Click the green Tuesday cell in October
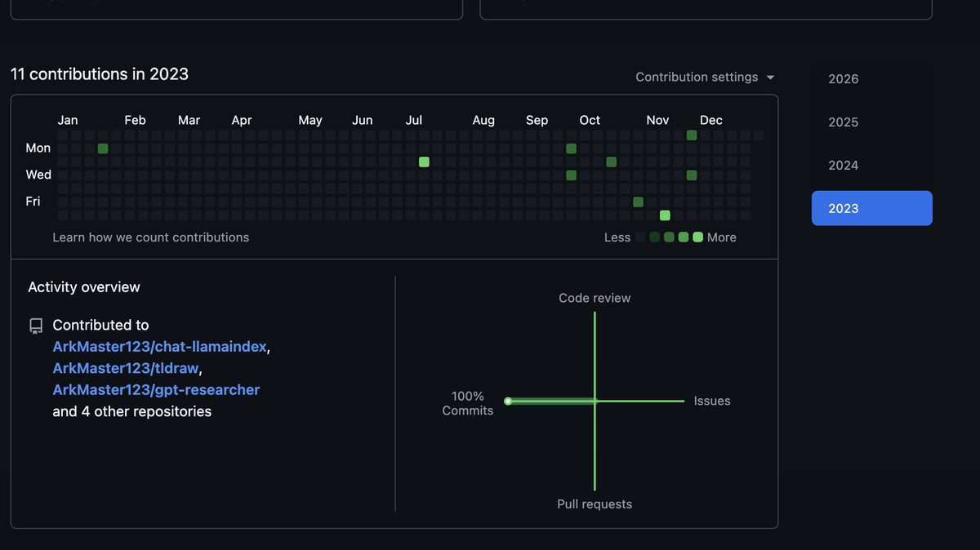The width and height of the screenshot is (980, 550). (x=611, y=162)
